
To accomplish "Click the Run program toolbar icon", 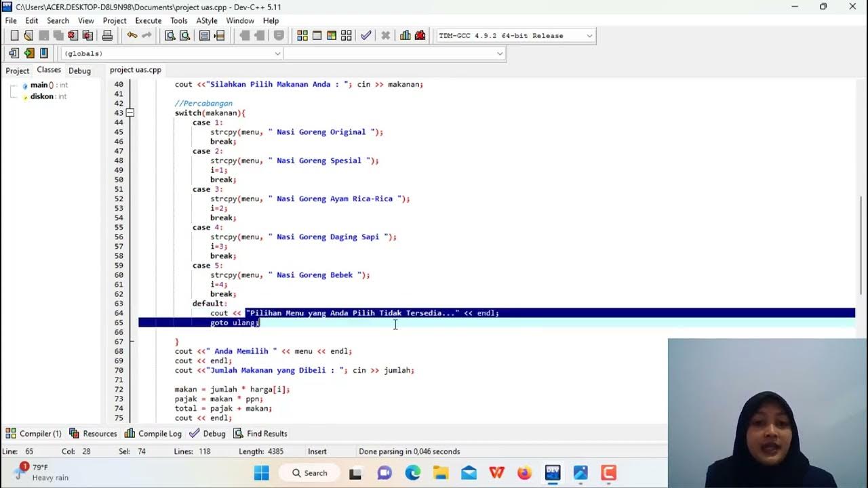I will 317,35.
